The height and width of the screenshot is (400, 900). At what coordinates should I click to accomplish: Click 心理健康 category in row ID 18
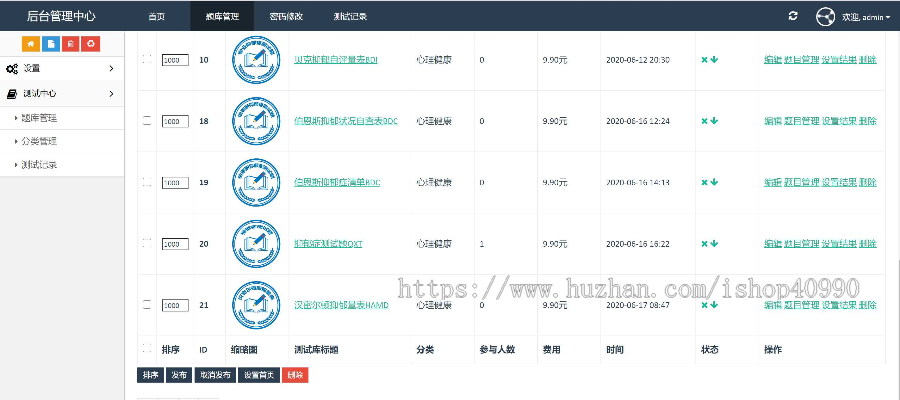434,121
